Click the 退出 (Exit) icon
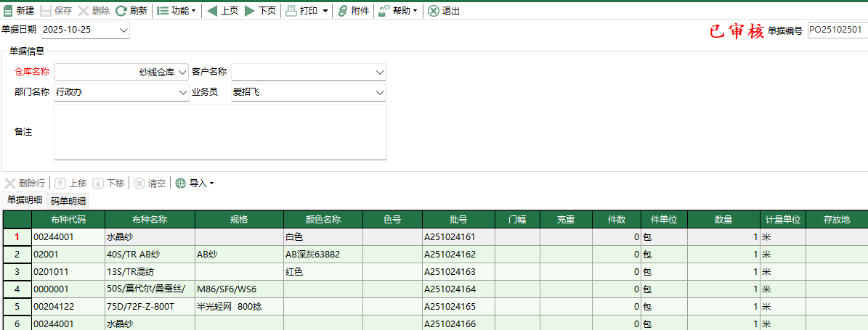Viewport: 868px width, 330px height. tap(433, 11)
